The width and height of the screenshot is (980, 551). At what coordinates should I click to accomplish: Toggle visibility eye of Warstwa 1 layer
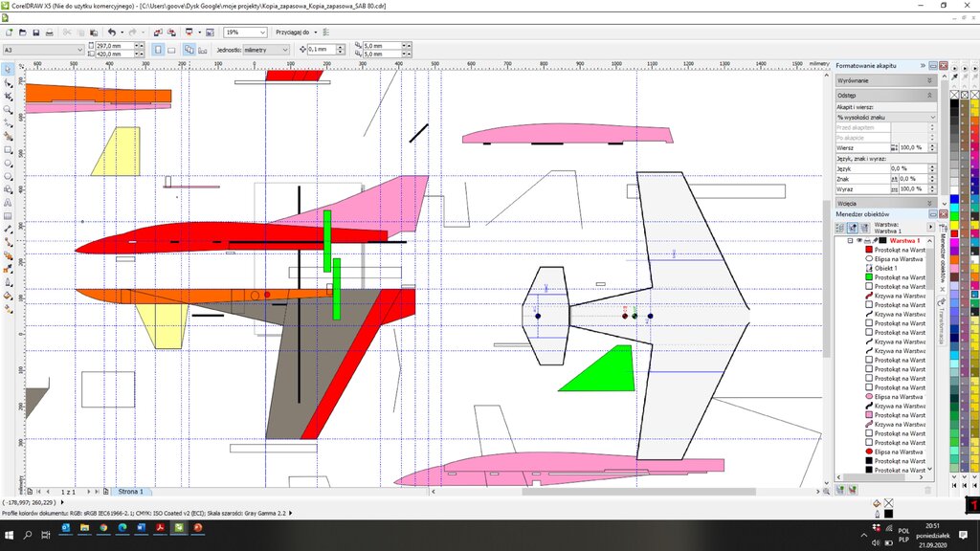click(858, 240)
